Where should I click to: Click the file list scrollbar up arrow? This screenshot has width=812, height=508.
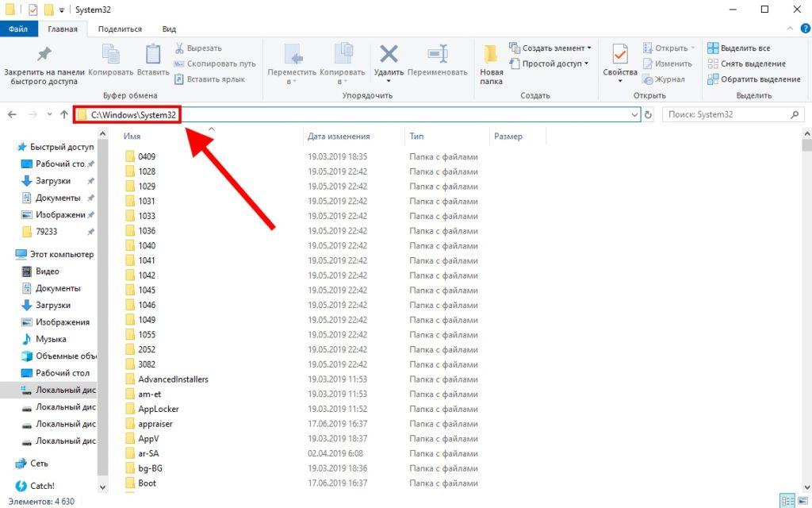coord(806,133)
